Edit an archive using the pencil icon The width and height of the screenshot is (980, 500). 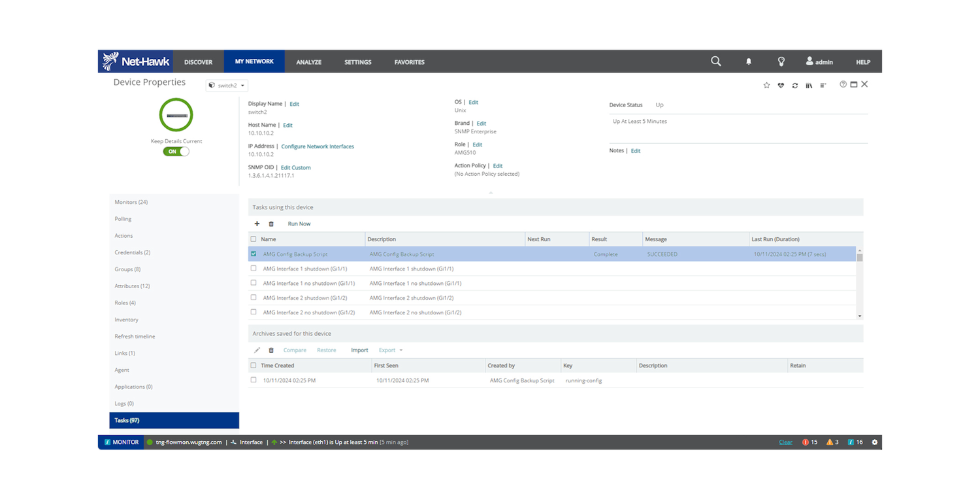[x=257, y=350]
